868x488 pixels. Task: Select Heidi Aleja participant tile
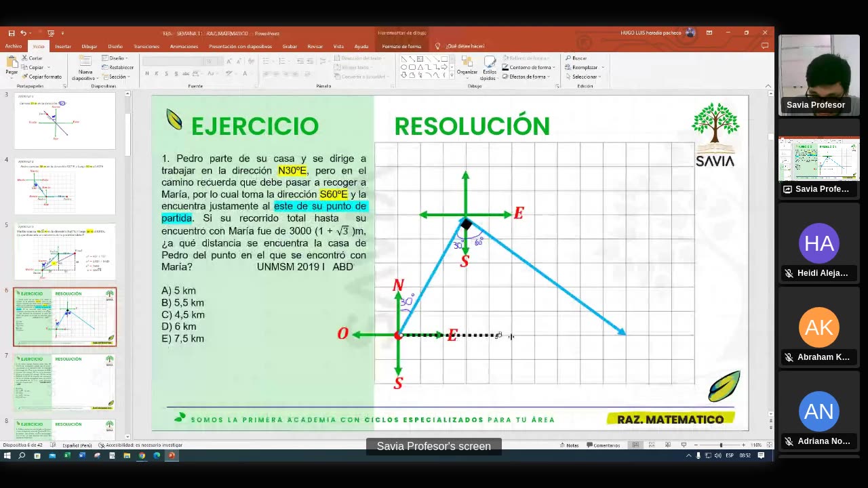[x=819, y=243]
